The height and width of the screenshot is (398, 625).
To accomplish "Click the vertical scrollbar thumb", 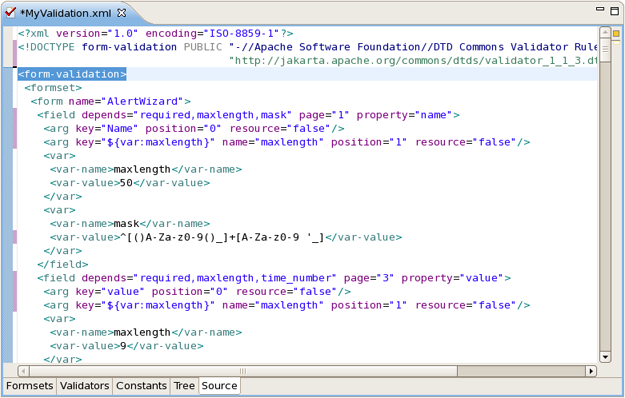I will [x=605, y=50].
